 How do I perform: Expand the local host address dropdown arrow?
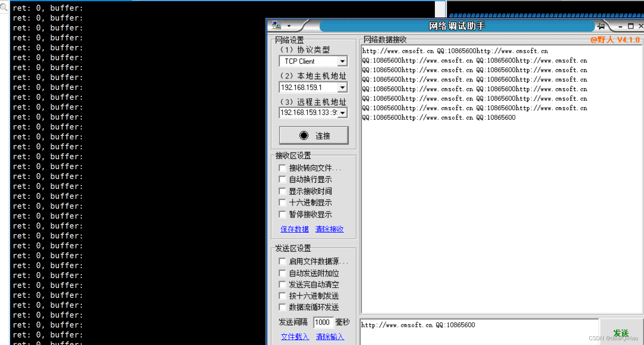coord(343,87)
